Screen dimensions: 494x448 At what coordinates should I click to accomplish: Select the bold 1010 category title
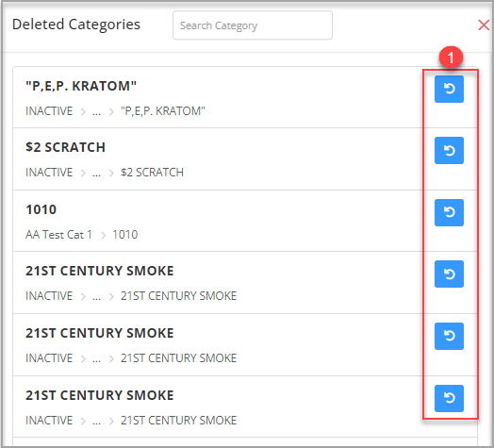(41, 209)
